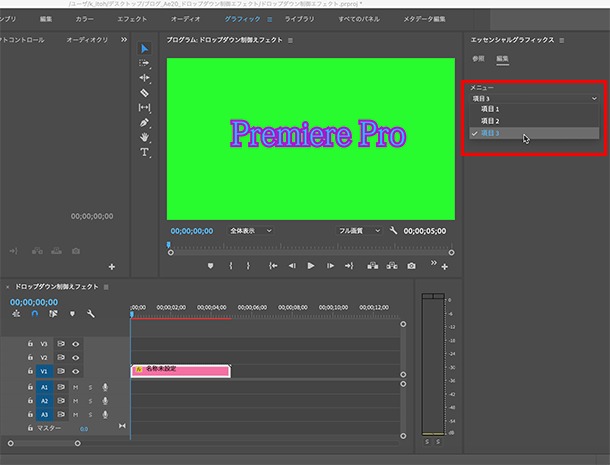Select the Pen tool
The width and height of the screenshot is (610, 465).
(144, 123)
